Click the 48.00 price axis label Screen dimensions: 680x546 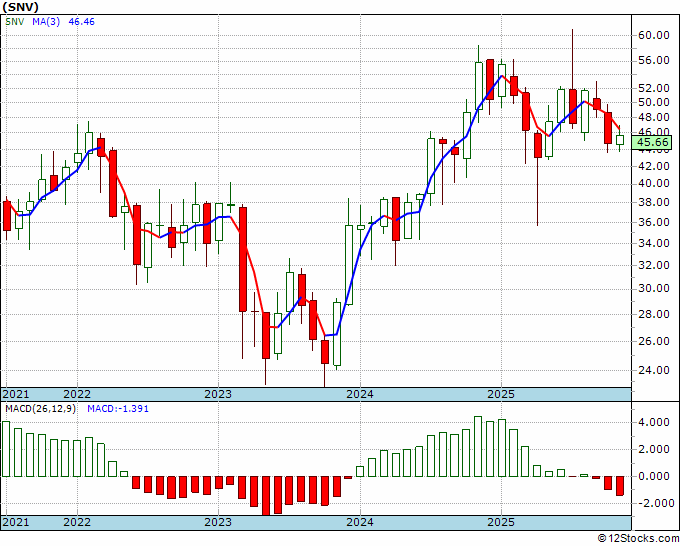(x=654, y=117)
